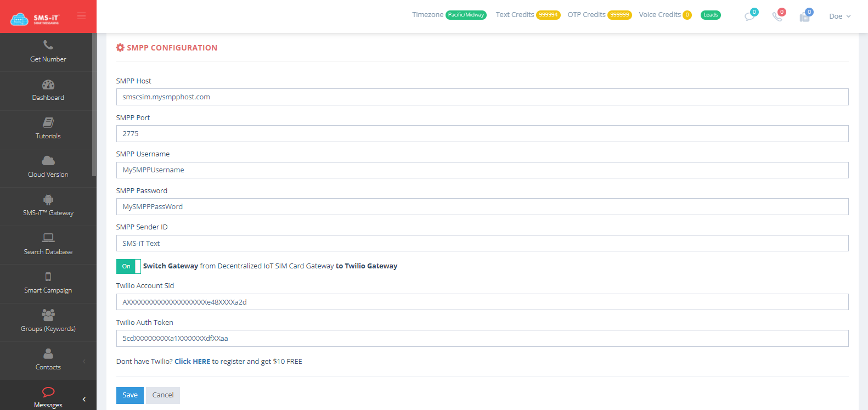Click the Switch Gateway description text
The height and width of the screenshot is (410, 868).
[x=270, y=266]
